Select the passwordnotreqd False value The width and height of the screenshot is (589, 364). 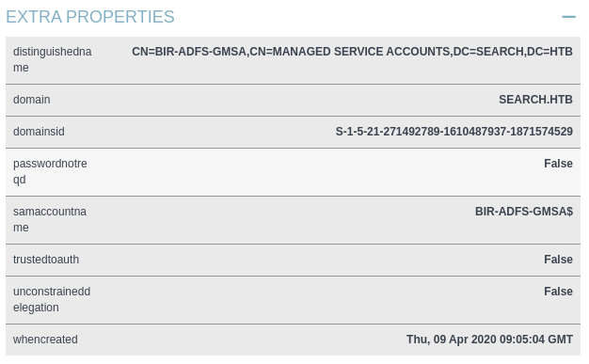click(558, 164)
